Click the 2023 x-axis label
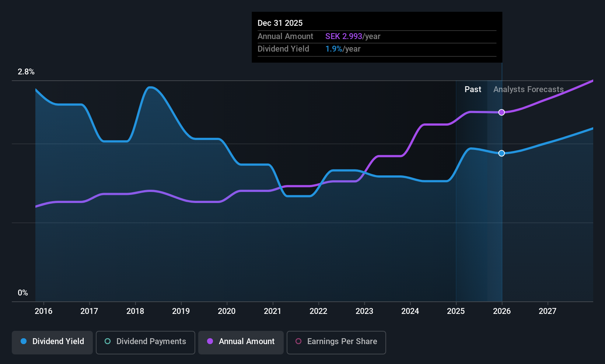Viewport: 605px width, 364px height. click(364, 311)
